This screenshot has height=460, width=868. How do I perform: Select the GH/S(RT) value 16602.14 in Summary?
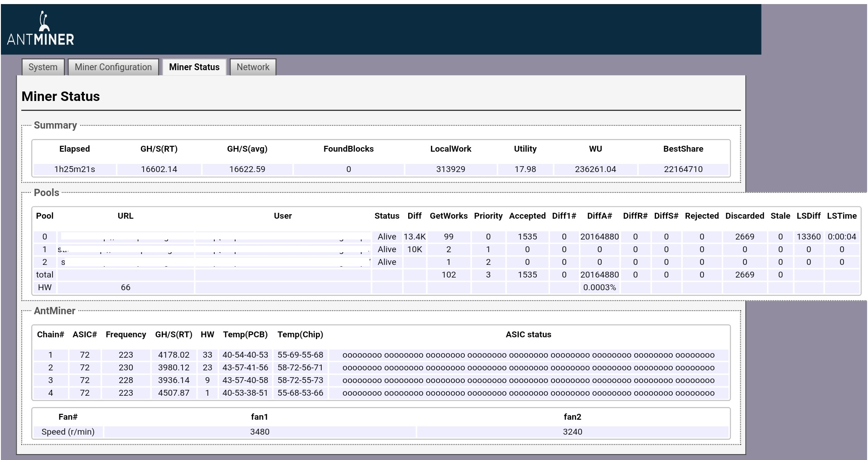point(159,169)
